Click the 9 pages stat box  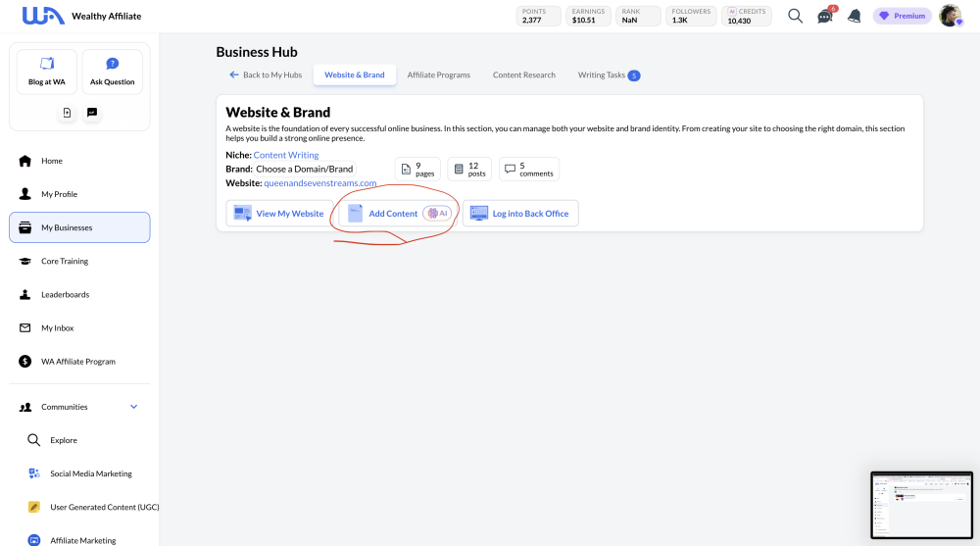point(417,169)
